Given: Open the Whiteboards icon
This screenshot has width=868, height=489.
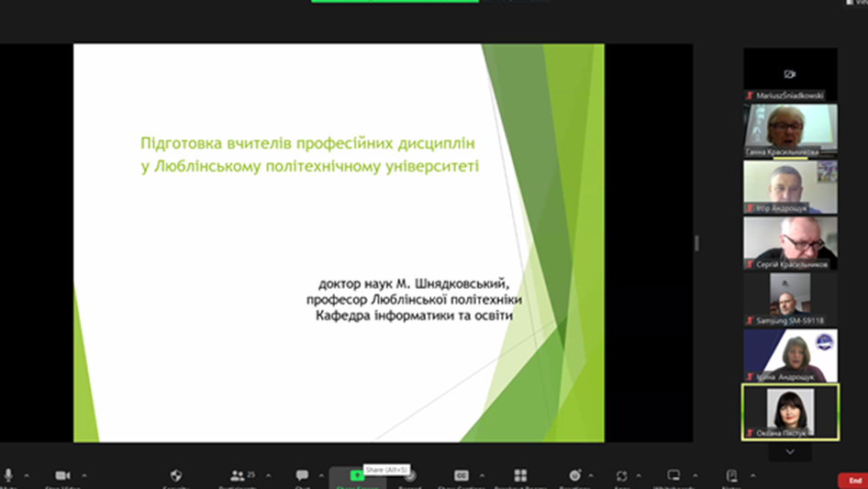Looking at the screenshot, I should pos(673,475).
